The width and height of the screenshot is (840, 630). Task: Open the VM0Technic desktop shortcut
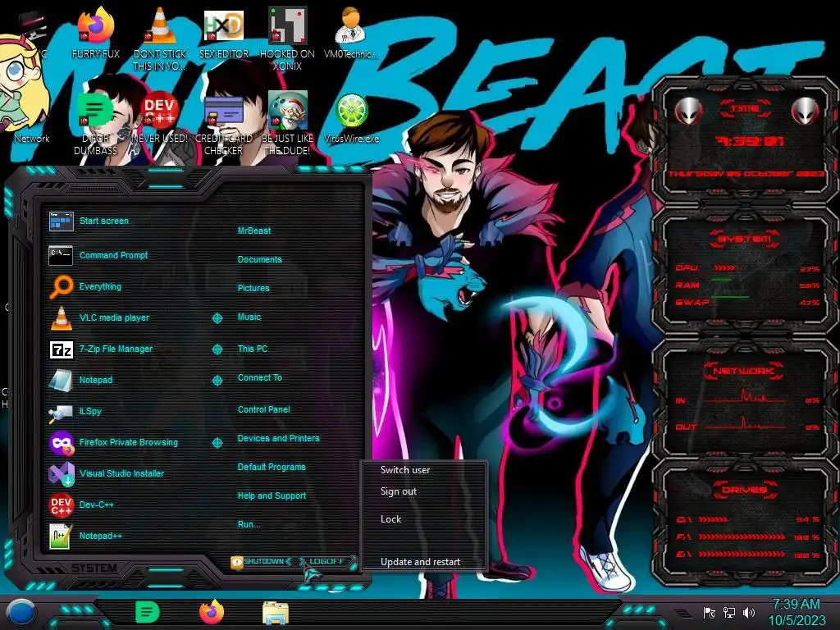coord(351,32)
